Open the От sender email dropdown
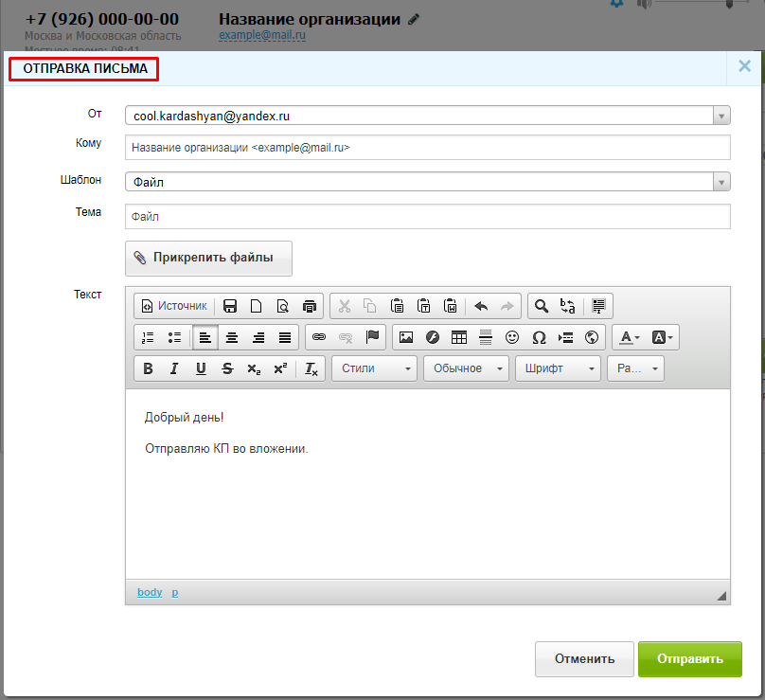This screenshot has width=765, height=700. pos(428,116)
